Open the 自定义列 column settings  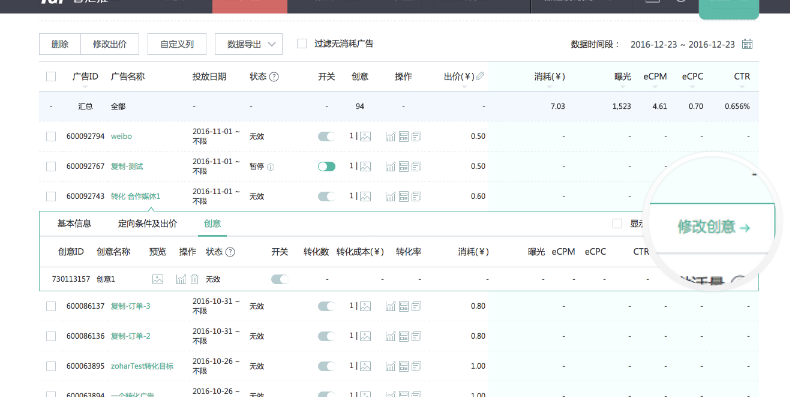tap(177, 44)
